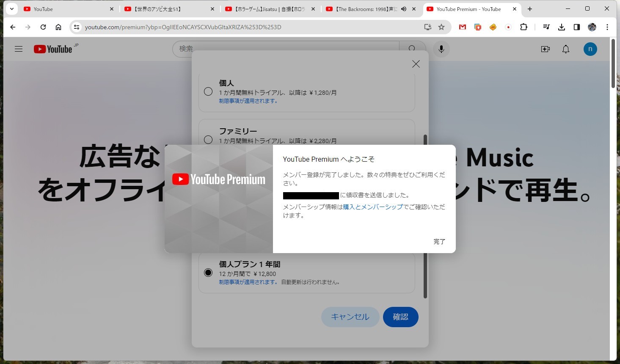Toggle the Chrome side panel
Image resolution: width=620 pixels, height=364 pixels.
(x=577, y=27)
